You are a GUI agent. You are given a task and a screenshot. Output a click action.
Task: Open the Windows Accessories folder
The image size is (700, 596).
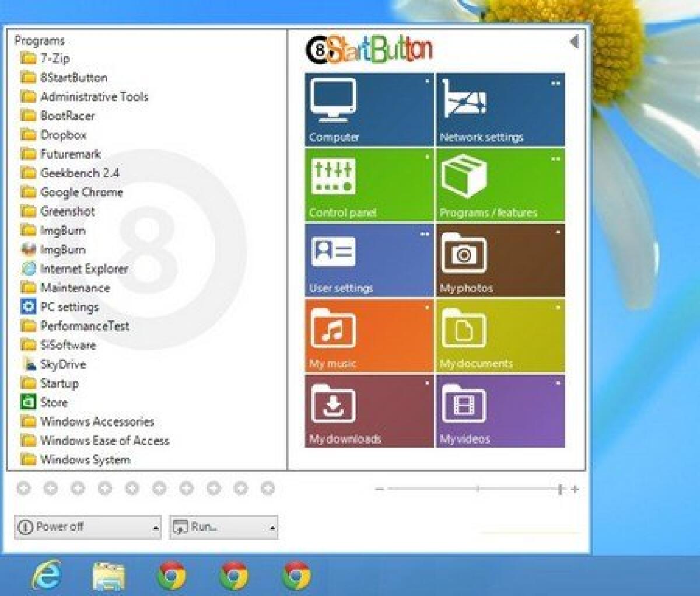(97, 421)
